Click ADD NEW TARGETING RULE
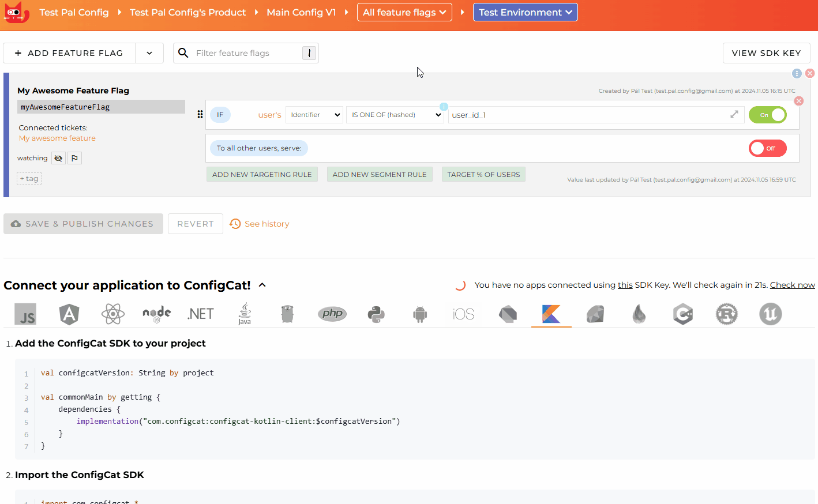This screenshot has height=504, width=818. click(x=262, y=174)
